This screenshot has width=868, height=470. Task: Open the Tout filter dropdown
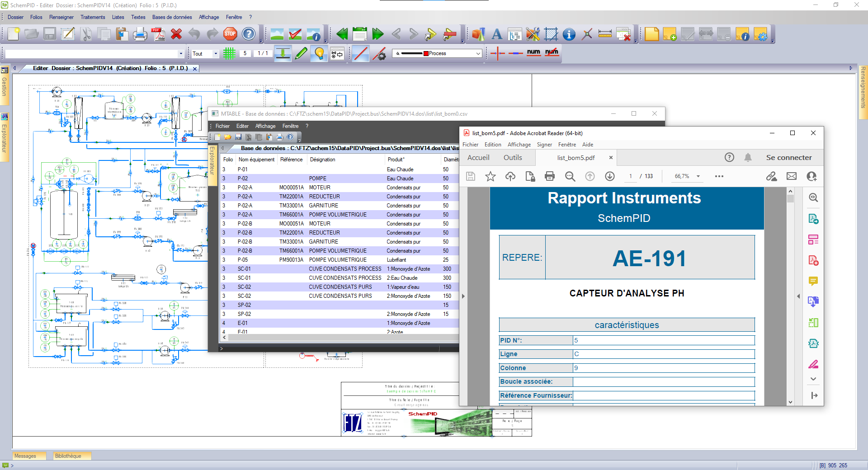[x=216, y=53]
